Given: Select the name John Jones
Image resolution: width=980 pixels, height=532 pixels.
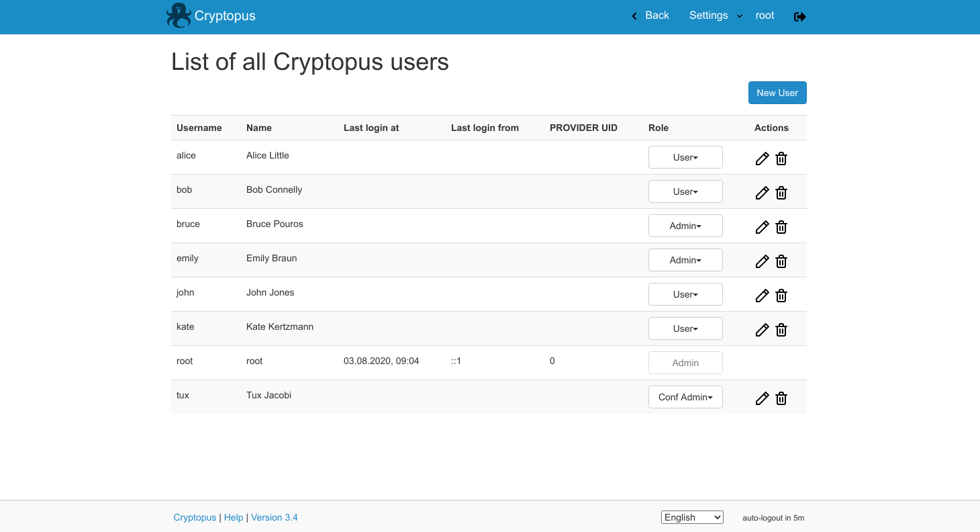Looking at the screenshot, I should pyautogui.click(x=270, y=292).
